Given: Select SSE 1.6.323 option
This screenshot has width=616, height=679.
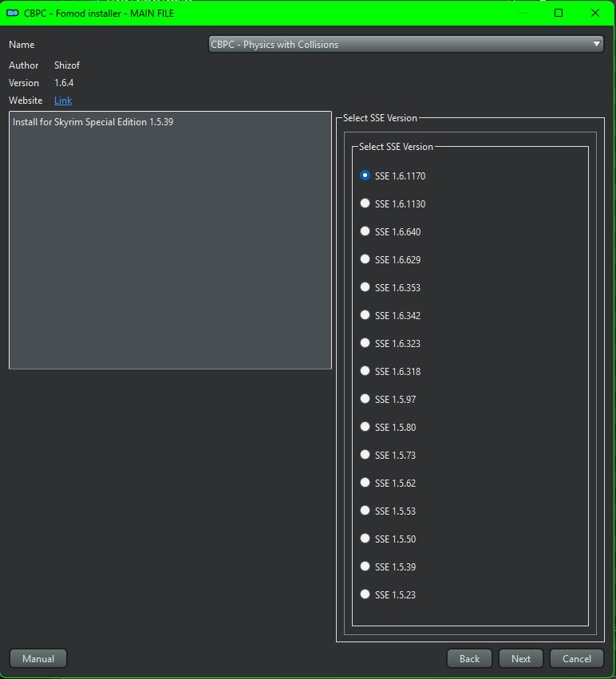Looking at the screenshot, I should (365, 343).
